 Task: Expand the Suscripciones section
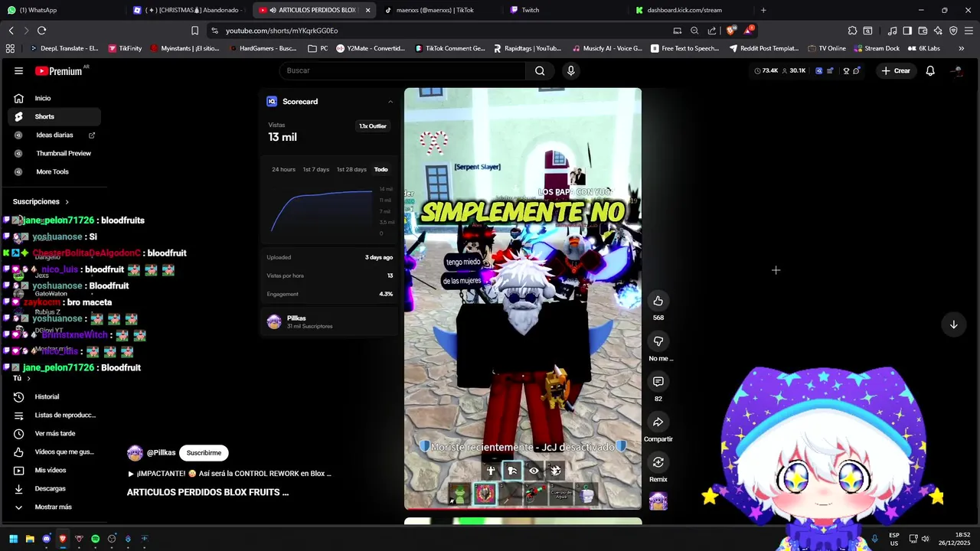(41, 202)
